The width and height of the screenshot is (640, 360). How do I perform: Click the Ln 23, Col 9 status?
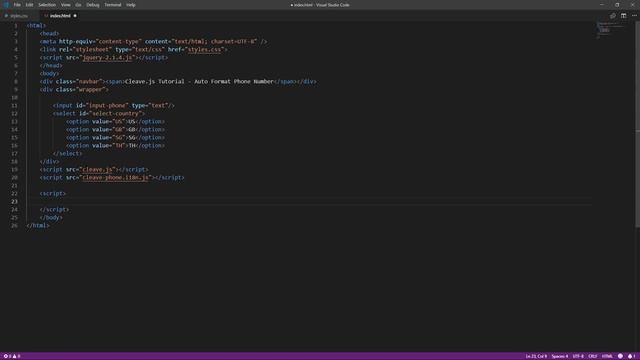(x=536, y=356)
